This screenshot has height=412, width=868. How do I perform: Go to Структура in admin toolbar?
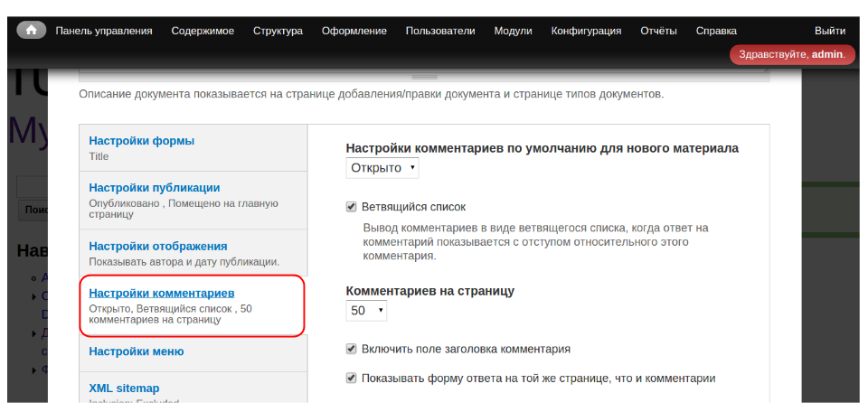pyautogui.click(x=278, y=31)
